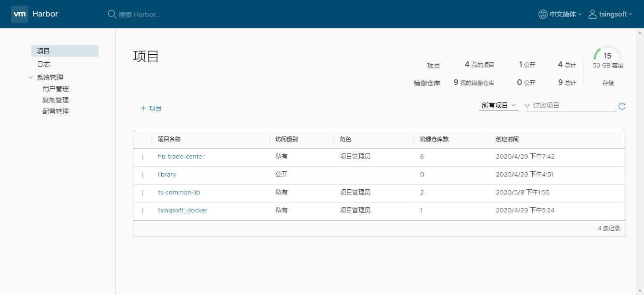Open the tsingsoft account dropdown
This screenshot has height=295, width=644.
611,14
